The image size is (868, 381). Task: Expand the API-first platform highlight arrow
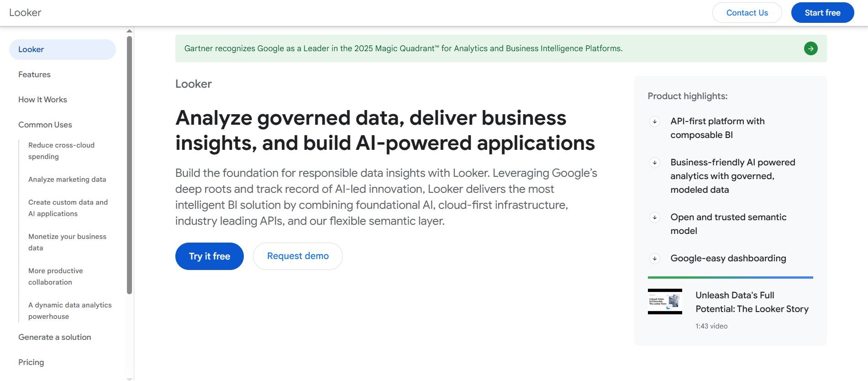tap(655, 122)
